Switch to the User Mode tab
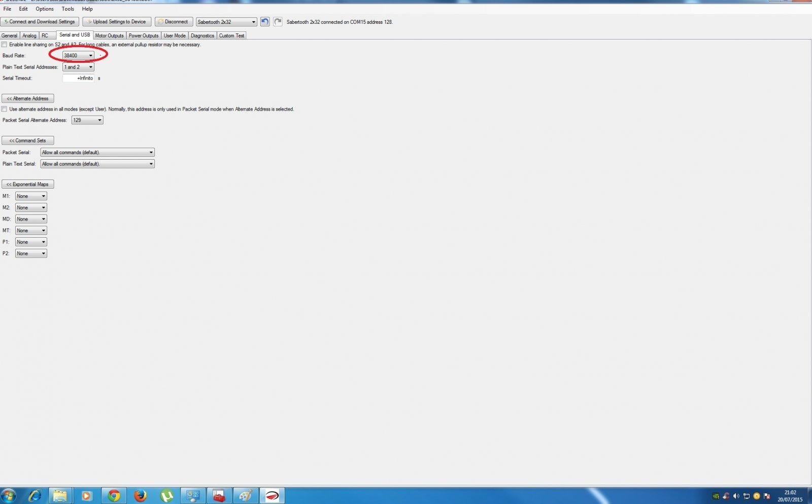Image resolution: width=812 pixels, height=504 pixels. click(x=175, y=35)
